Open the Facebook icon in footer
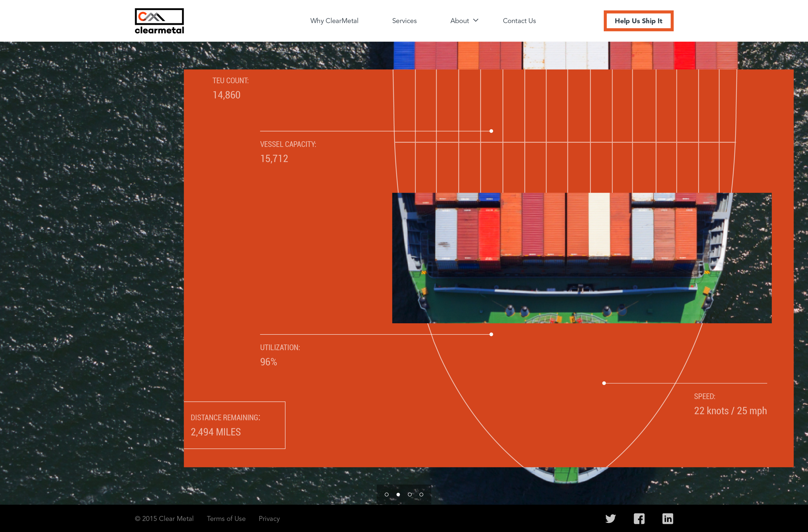808x532 pixels. (639, 518)
